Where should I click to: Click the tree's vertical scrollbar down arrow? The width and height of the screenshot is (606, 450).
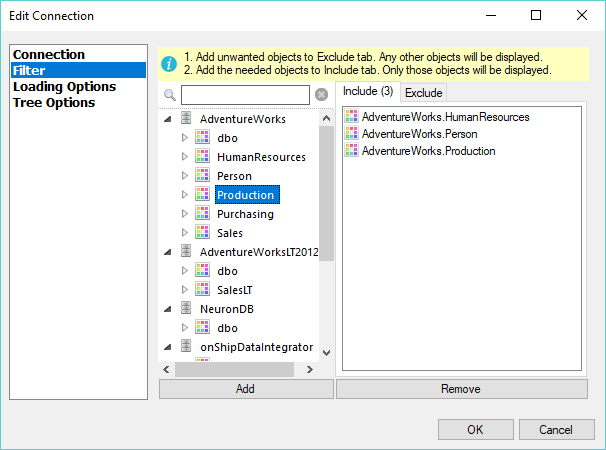pyautogui.click(x=326, y=353)
